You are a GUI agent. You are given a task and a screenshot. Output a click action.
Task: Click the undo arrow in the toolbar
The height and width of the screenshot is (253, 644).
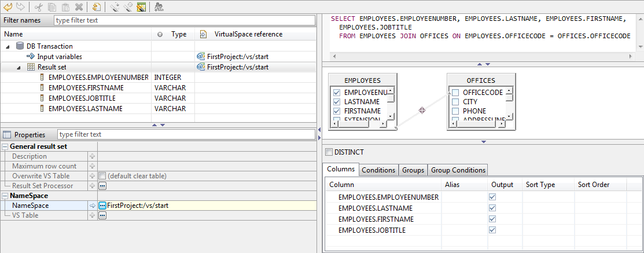[x=8, y=7]
